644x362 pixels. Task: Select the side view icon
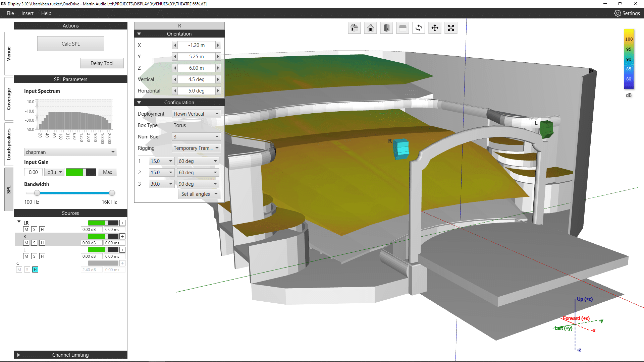tap(386, 28)
